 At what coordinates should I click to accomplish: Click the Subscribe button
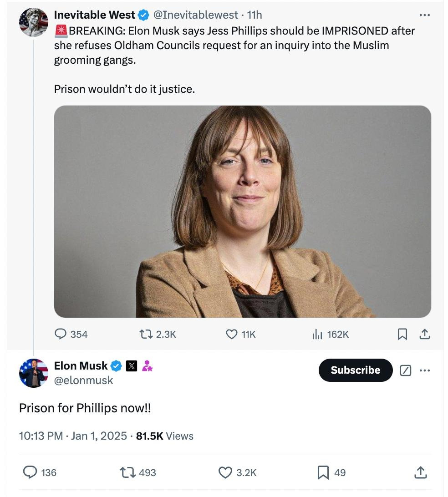point(355,370)
